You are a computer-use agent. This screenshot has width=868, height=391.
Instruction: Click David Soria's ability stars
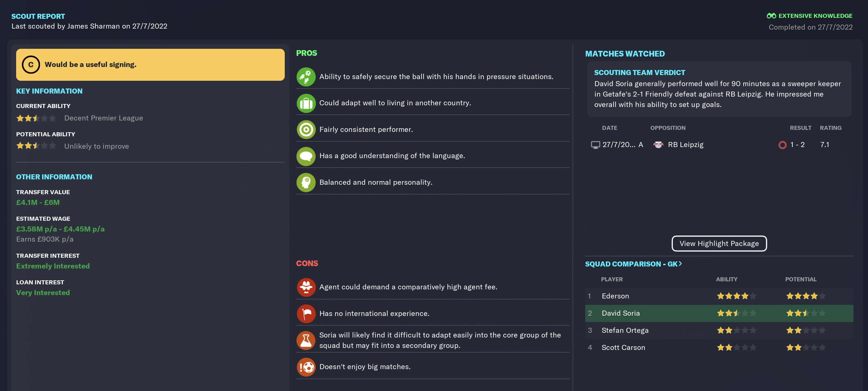(x=737, y=313)
